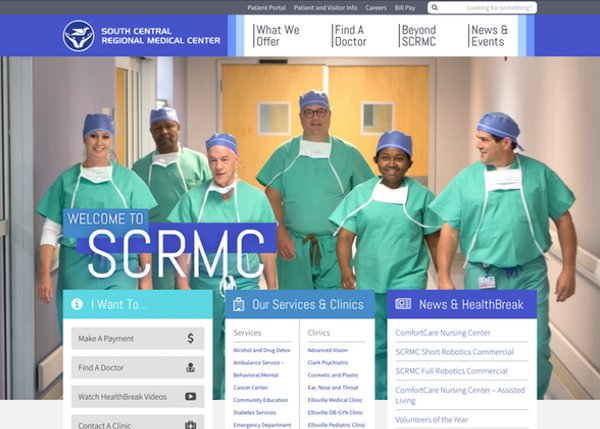Click Watch HealthBreak Videos button
The image size is (600, 429).
tap(138, 396)
